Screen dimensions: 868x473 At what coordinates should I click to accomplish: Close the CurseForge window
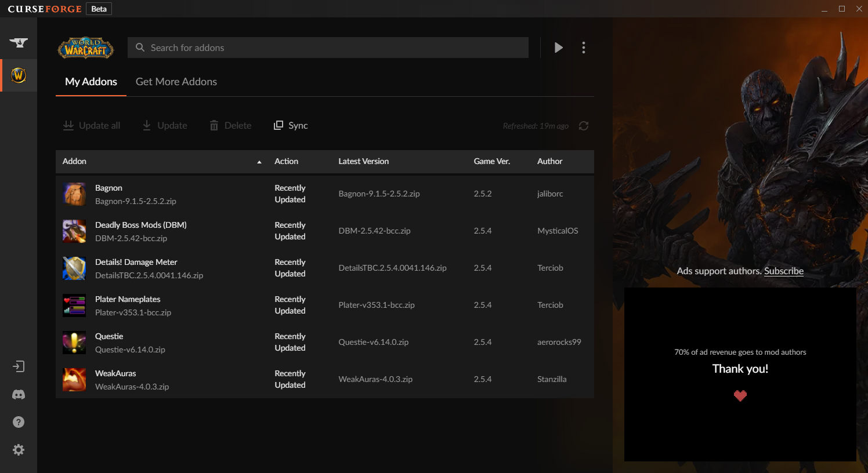[859, 9]
